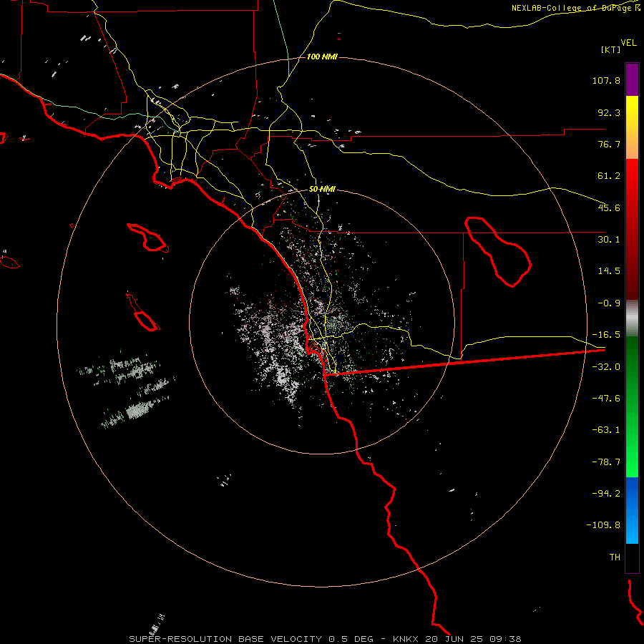Viewport: 644px width, 644px height.
Task: Click the -16.5 velocity scale value
Action: [x=606, y=335]
